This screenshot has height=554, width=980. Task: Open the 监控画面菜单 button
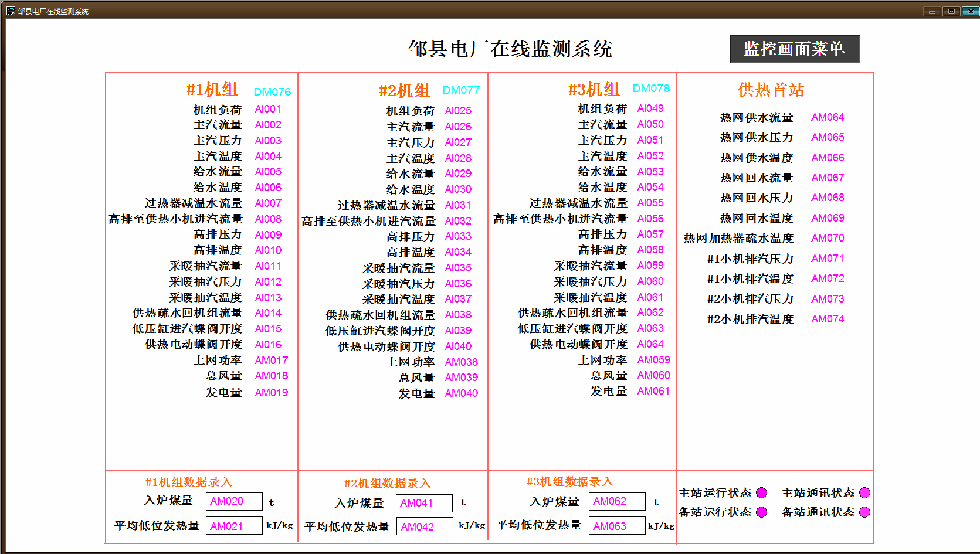tap(795, 49)
